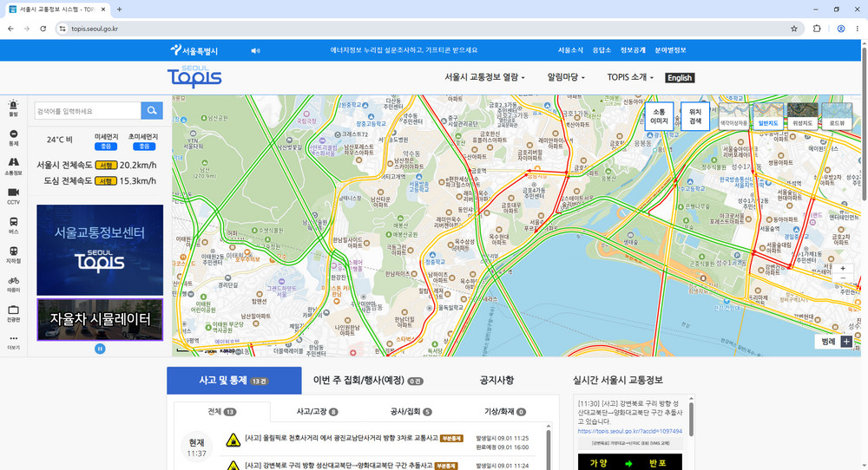Select the 이번 주 집회/행사(예정) tab
Screen dimensions: 868x470
coord(368,381)
